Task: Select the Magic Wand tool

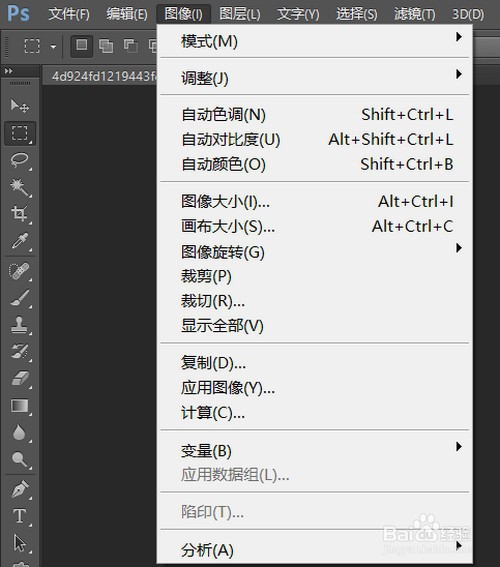Action: click(x=20, y=187)
